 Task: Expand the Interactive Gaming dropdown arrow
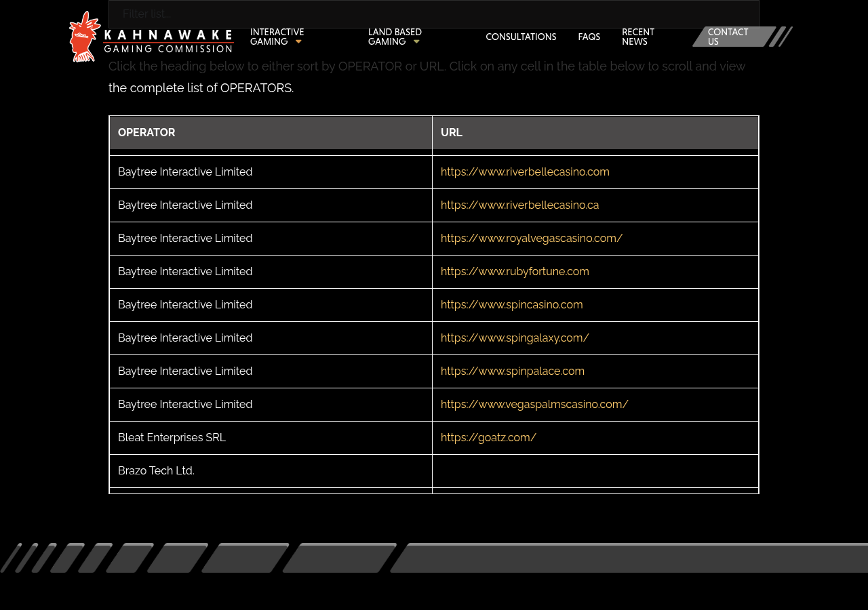tap(298, 42)
